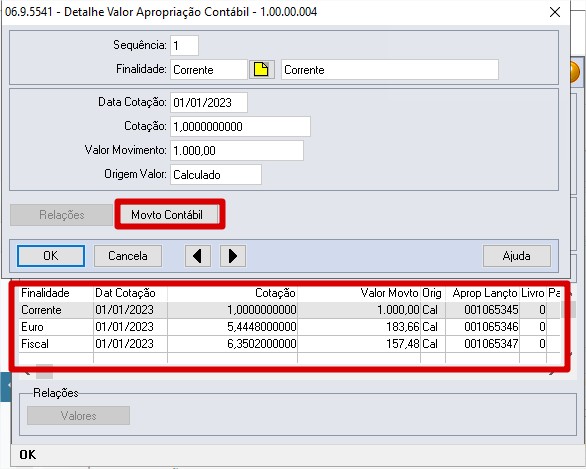Click the Finalidade code field showing Corrente
Screen dimensions: 586x469
click(x=209, y=70)
